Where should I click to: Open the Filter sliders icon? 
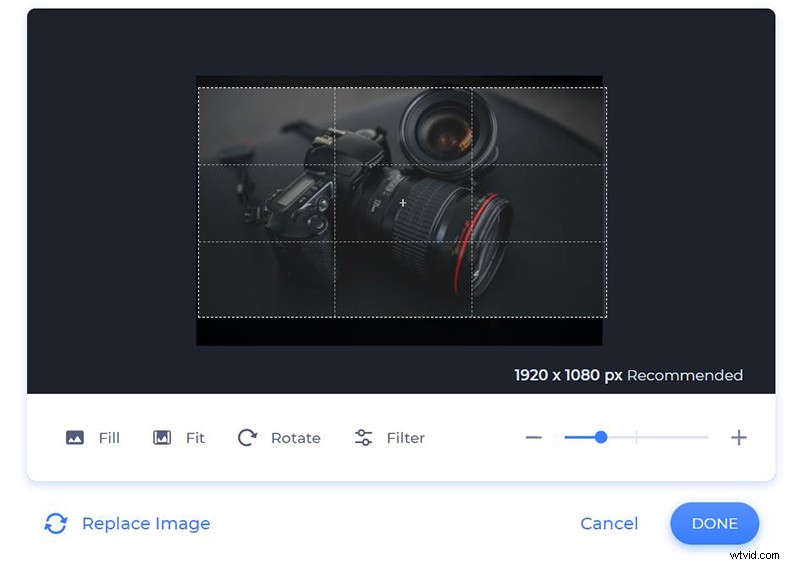(x=363, y=437)
